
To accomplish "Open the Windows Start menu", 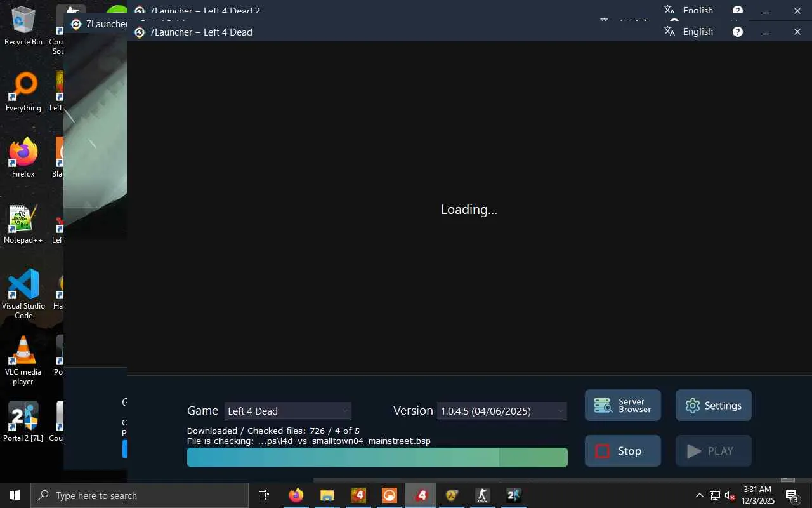I will point(15,495).
